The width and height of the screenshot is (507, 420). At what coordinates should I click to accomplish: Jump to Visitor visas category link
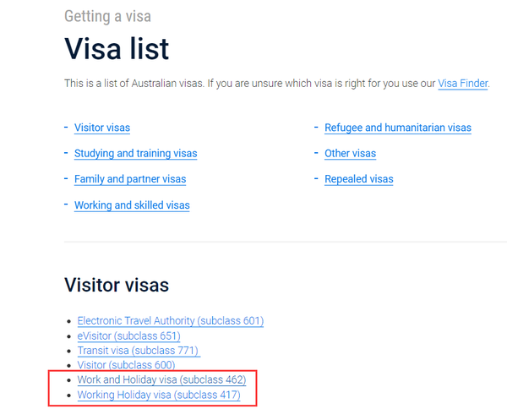click(x=102, y=128)
